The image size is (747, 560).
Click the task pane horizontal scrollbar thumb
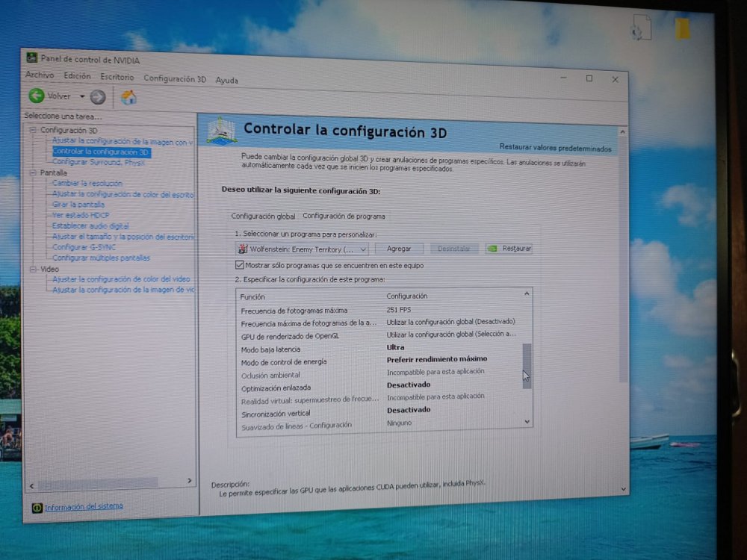pyautogui.click(x=98, y=484)
